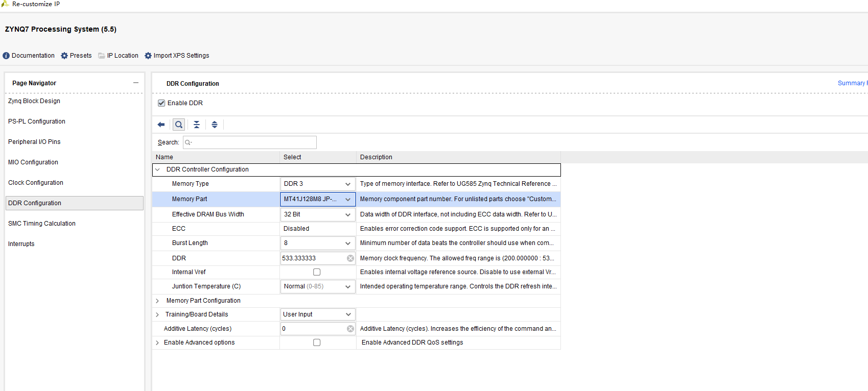Go to PS-PL Configuration page
The width and height of the screenshot is (868, 391).
tap(37, 121)
